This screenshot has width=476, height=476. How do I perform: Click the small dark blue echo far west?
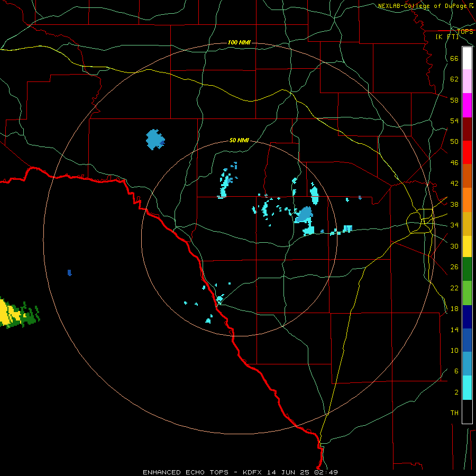[x=69, y=272]
